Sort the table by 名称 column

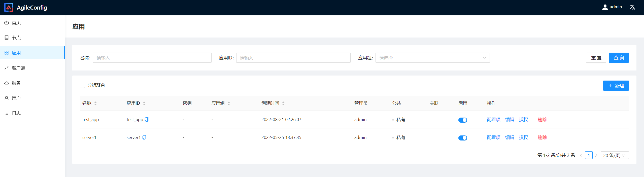point(95,103)
